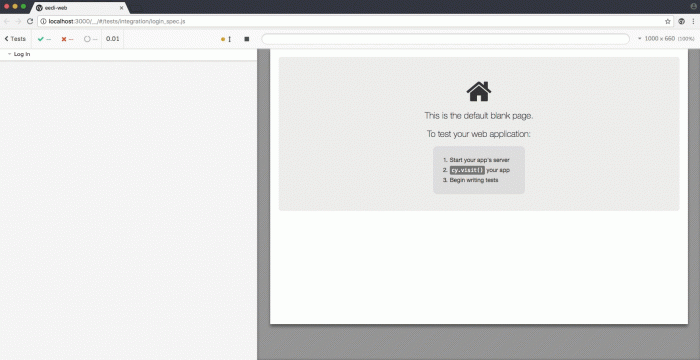
Task: Go back to the Tests list
Action: click(15, 39)
